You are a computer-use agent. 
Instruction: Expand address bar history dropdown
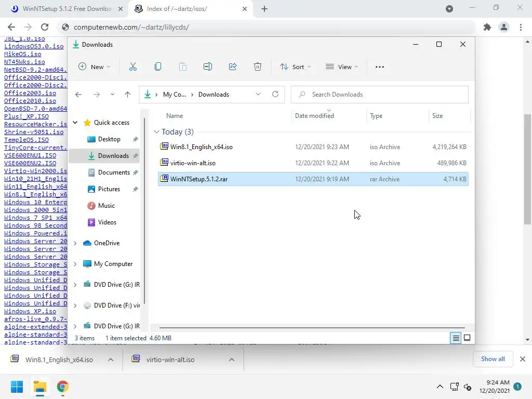[x=258, y=95]
